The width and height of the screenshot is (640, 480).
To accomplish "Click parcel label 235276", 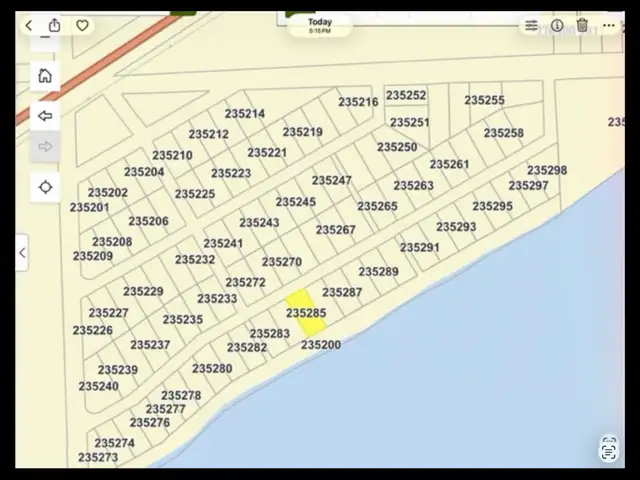I will [150, 422].
